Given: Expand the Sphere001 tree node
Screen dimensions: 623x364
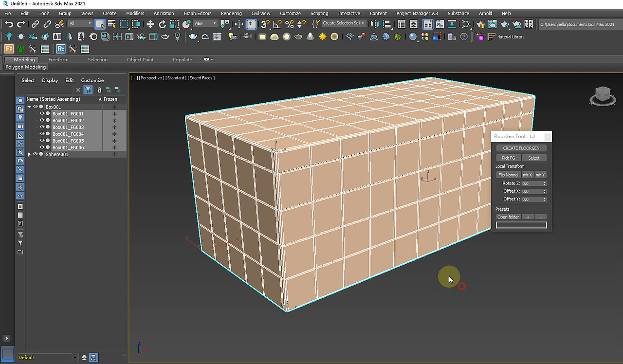Looking at the screenshot, I should click(29, 154).
